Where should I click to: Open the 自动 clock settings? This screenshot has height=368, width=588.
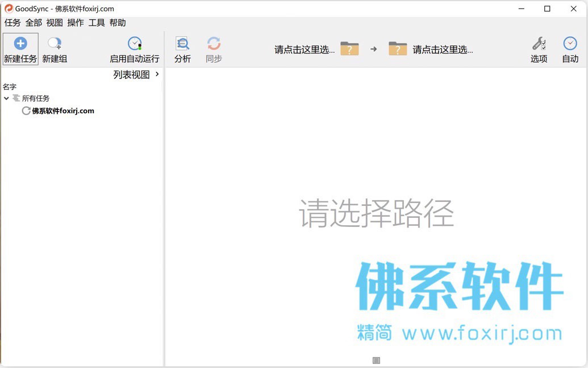(x=570, y=44)
